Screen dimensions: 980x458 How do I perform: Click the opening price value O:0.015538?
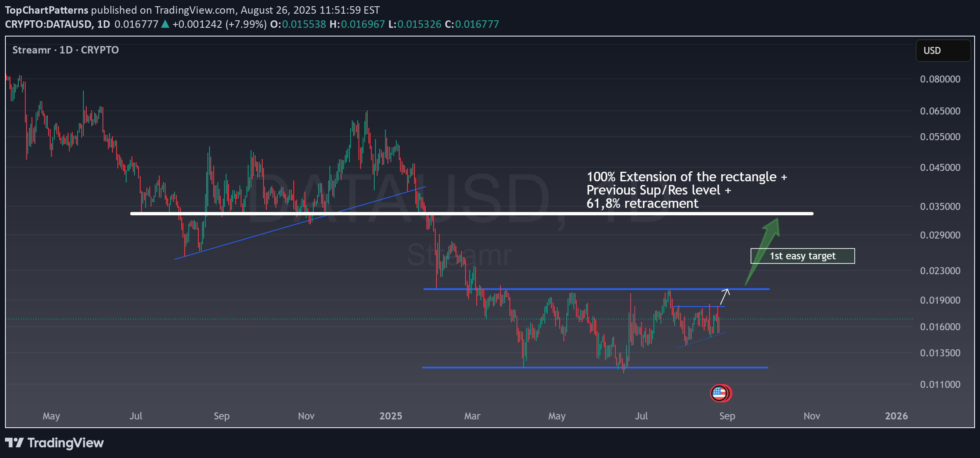(x=298, y=24)
